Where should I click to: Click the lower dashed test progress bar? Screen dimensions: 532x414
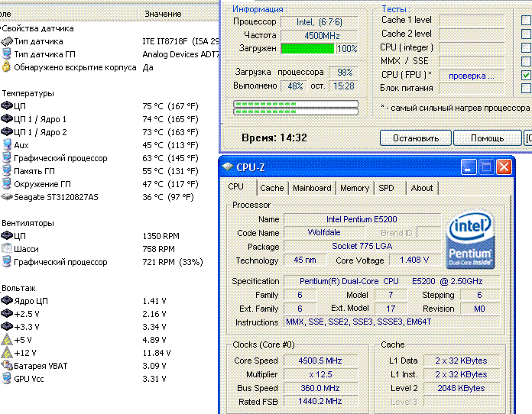pos(296,112)
